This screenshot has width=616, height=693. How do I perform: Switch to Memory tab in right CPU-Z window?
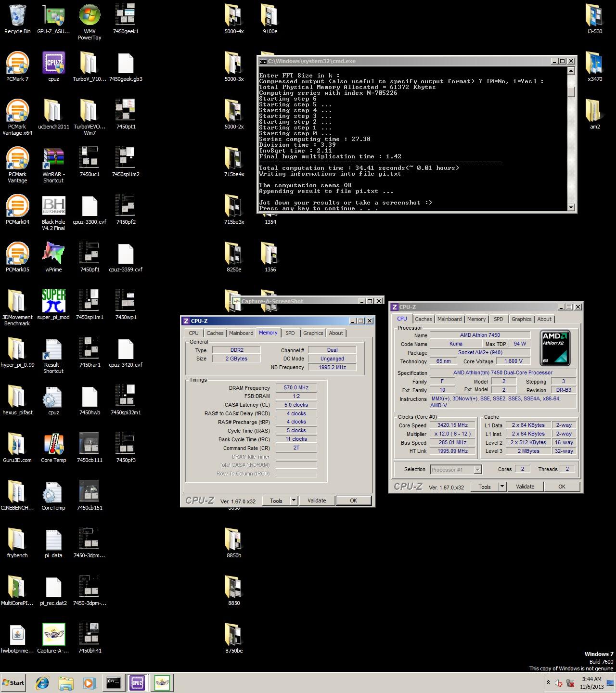476,319
